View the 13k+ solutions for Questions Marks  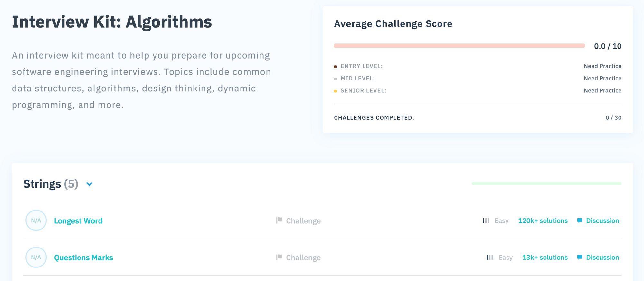545,258
